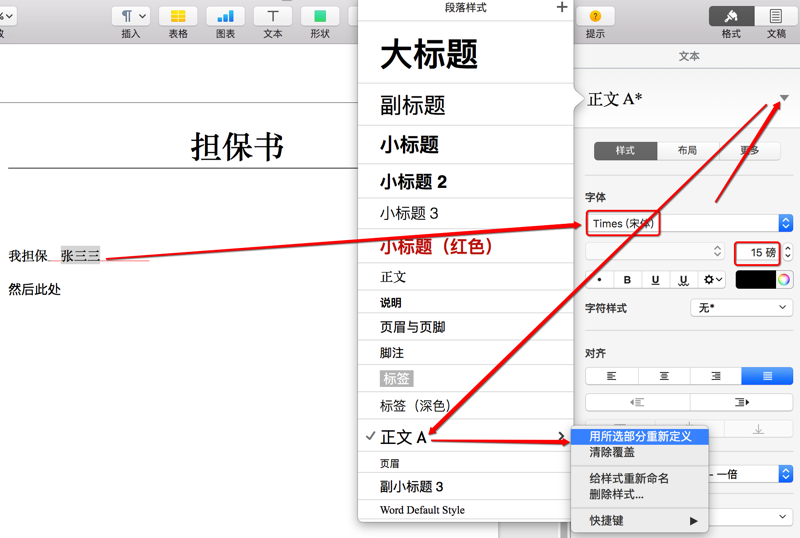This screenshot has width=800, height=538.
Task: Select the 脚注 paragraph style
Action: 466,353
